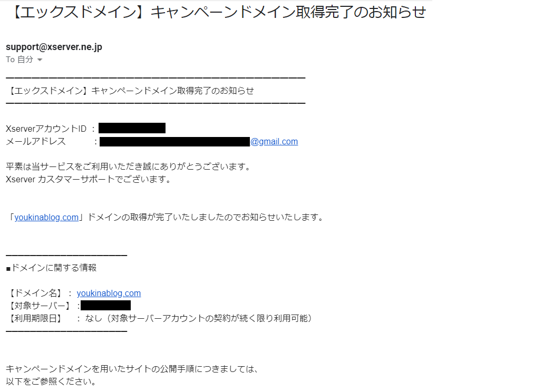
Task: Click the 以下をご参照ください text
Action: pyautogui.click(x=51, y=381)
